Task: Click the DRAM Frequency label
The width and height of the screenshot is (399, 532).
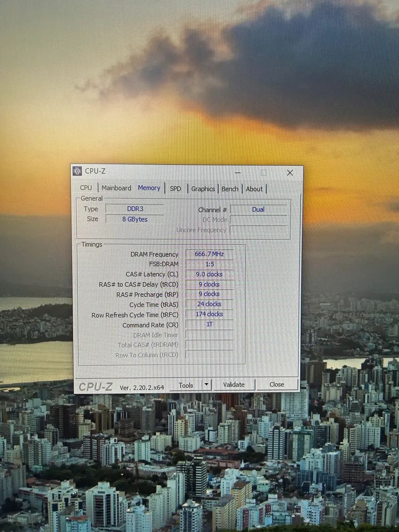Action: pos(154,254)
